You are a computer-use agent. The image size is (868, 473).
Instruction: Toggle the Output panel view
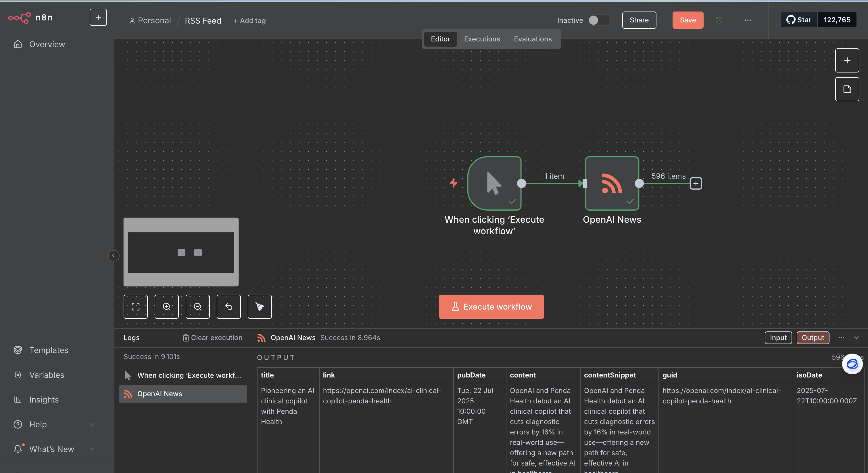813,338
